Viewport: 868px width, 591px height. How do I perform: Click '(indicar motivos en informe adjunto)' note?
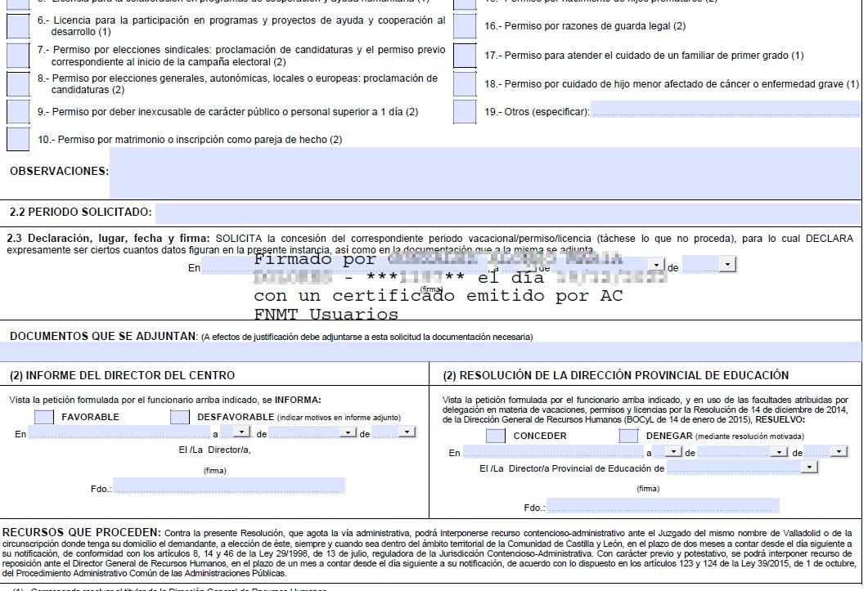[x=339, y=418]
